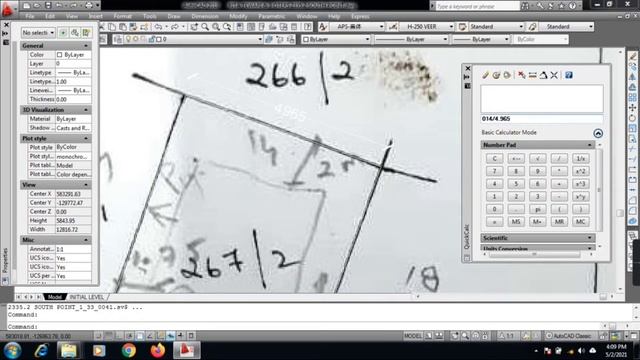This screenshot has width=640, height=360.
Task: Paste value to command line in QuickCalc
Action: pos(507,75)
